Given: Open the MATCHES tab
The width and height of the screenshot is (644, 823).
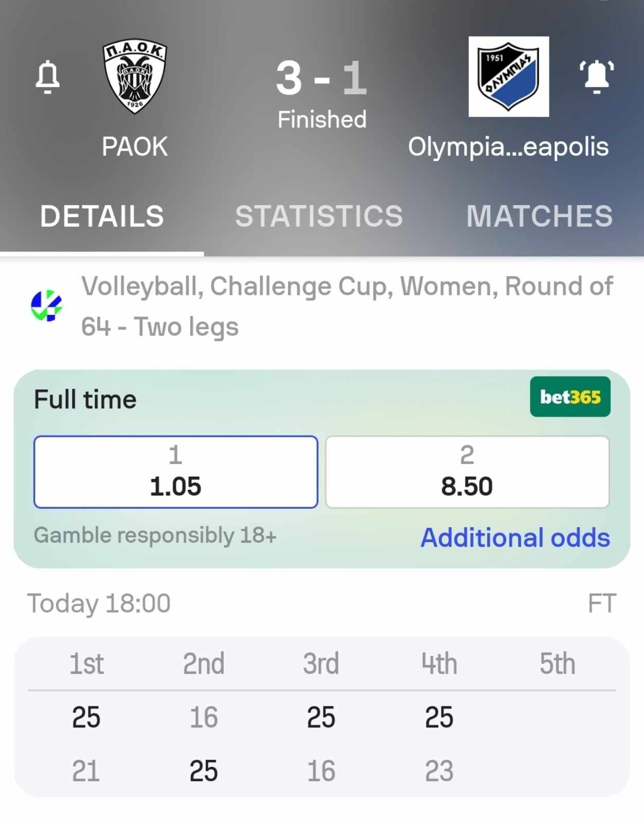Looking at the screenshot, I should [539, 216].
